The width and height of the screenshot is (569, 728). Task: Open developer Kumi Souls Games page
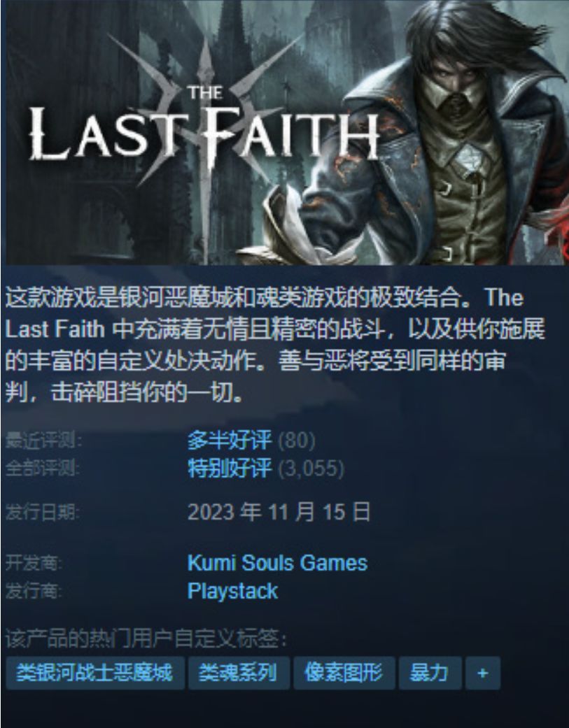(x=277, y=563)
